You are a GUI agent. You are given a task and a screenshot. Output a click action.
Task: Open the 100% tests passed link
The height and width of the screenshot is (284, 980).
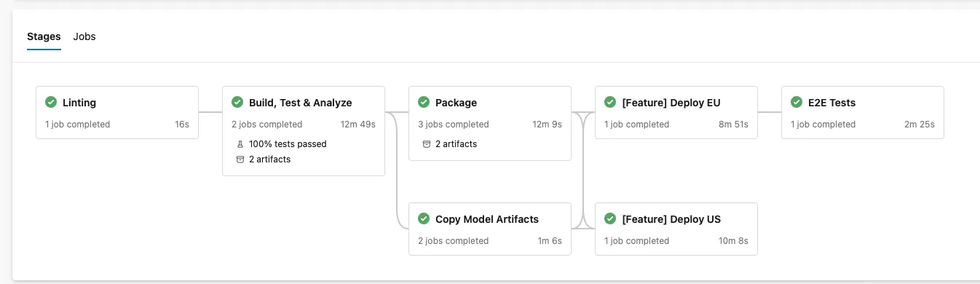point(288,144)
